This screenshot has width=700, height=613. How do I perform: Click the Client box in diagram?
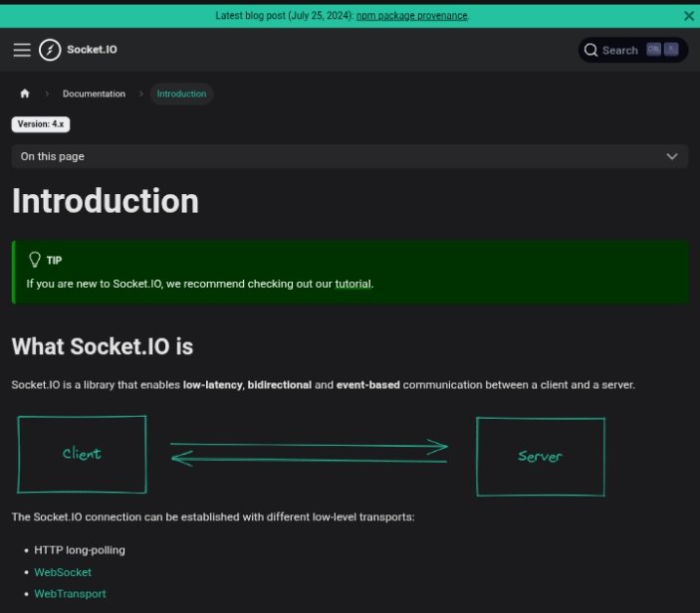(x=82, y=454)
